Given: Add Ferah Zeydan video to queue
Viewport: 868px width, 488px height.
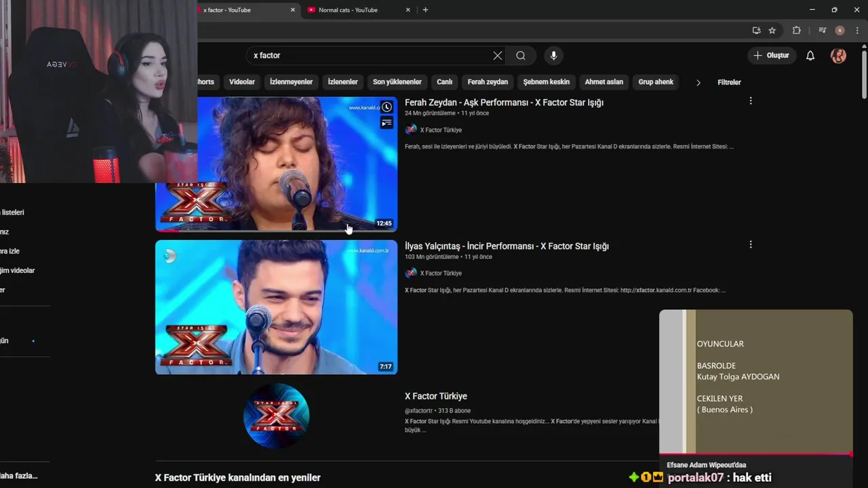Looking at the screenshot, I should pyautogui.click(x=387, y=123).
